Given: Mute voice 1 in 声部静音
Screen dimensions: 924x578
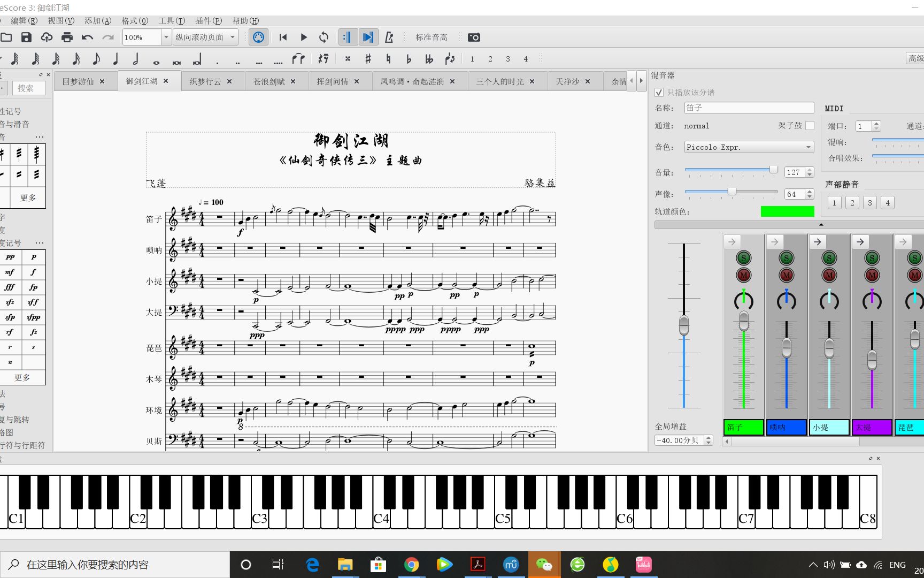Looking at the screenshot, I should pos(834,202).
